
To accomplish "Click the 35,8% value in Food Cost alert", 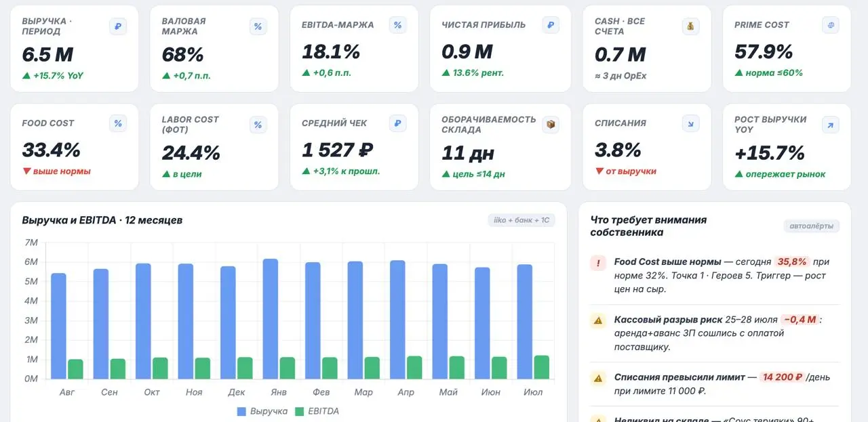I will 792,261.
